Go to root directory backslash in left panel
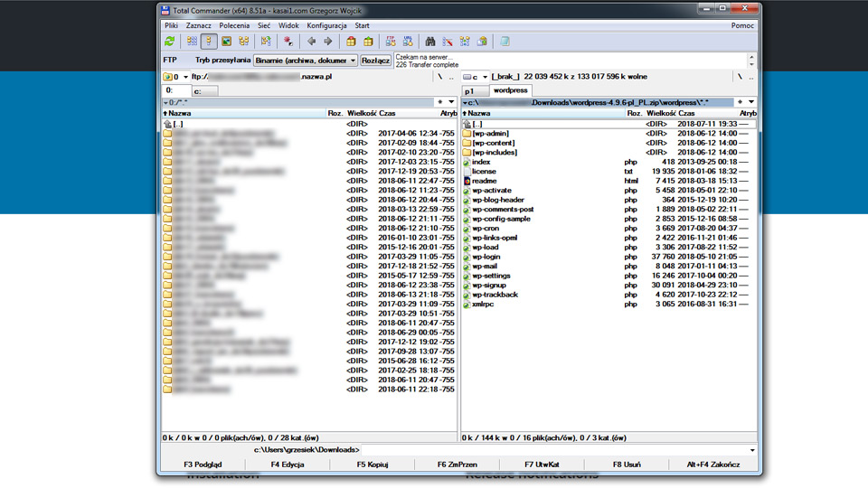 click(440, 77)
